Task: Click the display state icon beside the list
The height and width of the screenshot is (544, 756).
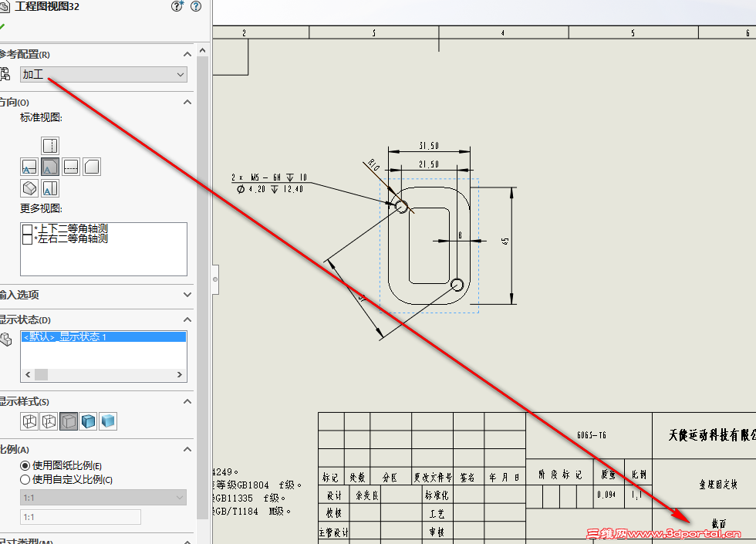Action: point(6,340)
